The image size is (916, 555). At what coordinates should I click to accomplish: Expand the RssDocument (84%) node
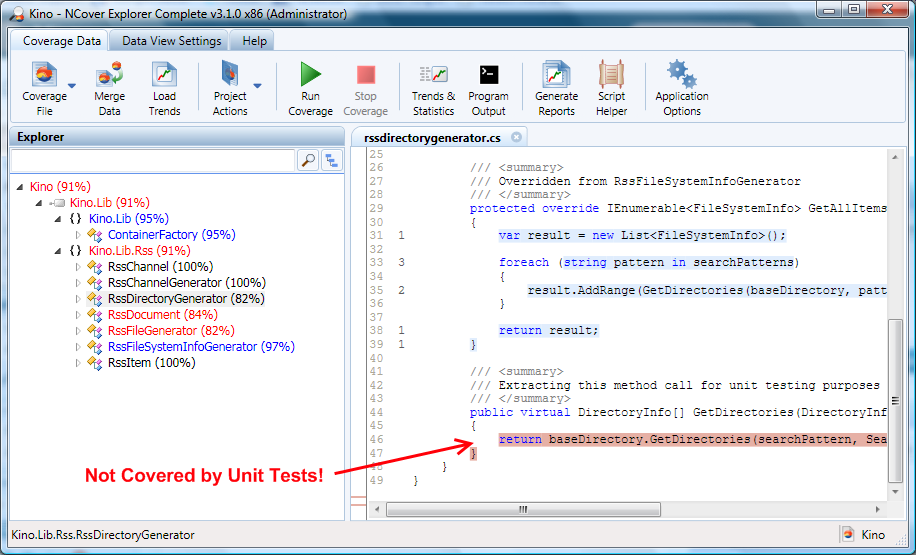78,315
